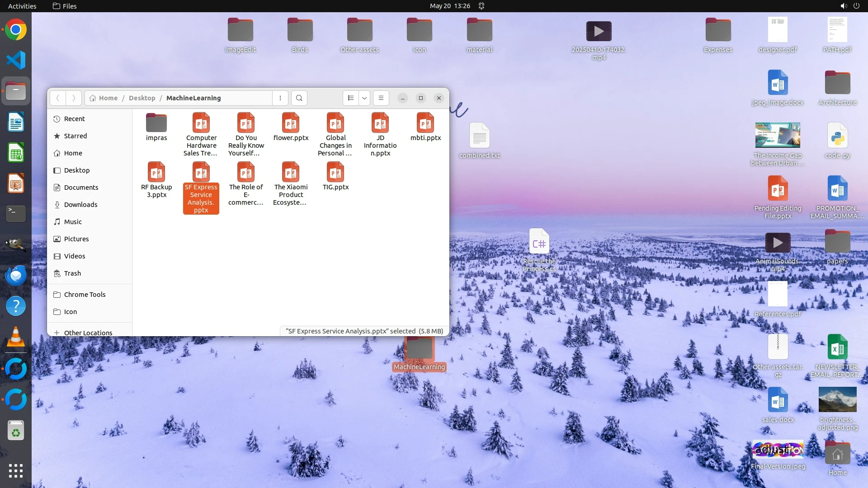
Task: Click the RF Backup 3.pptx file
Action: click(156, 173)
